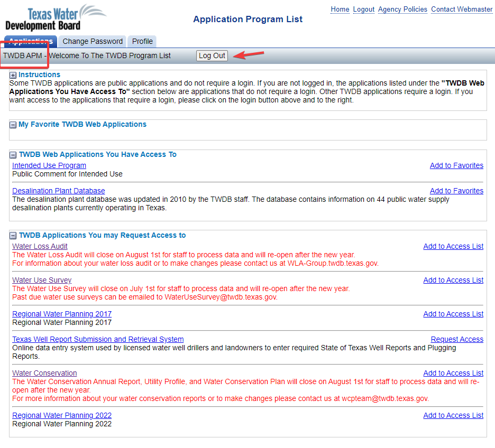Click the Application Program List page title
Image resolution: width=495 pixels, height=448 pixels.
[248, 19]
